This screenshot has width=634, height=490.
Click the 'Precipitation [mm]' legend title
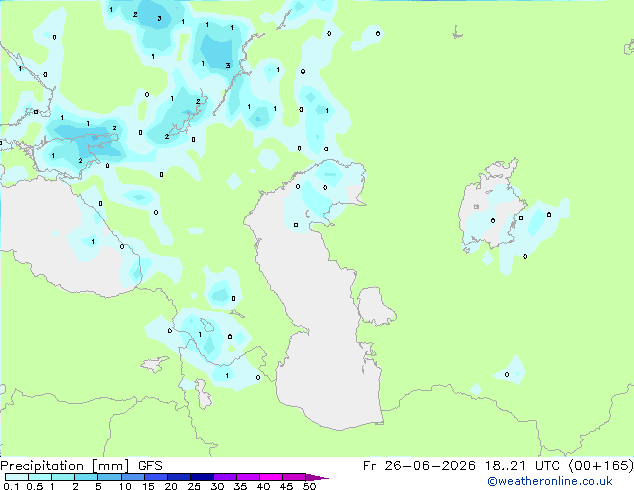(x=65, y=466)
